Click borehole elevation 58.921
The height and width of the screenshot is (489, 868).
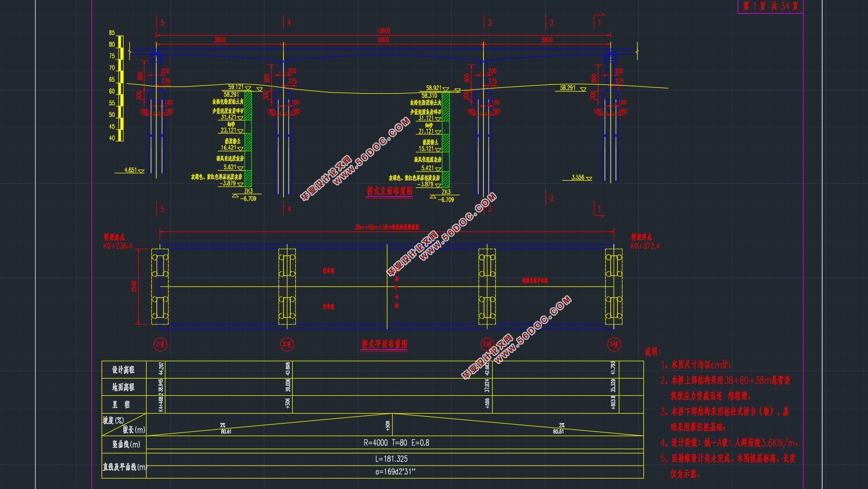click(x=433, y=88)
